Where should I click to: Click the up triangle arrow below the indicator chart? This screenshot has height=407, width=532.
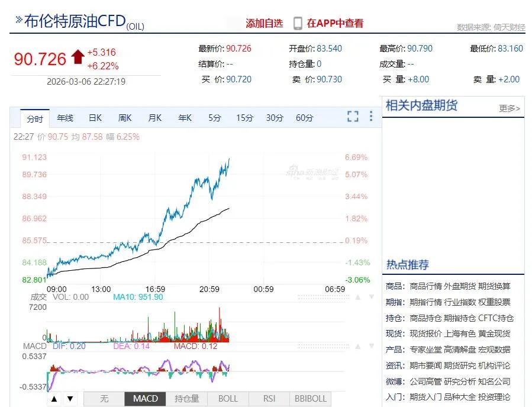pyautogui.click(x=54, y=399)
